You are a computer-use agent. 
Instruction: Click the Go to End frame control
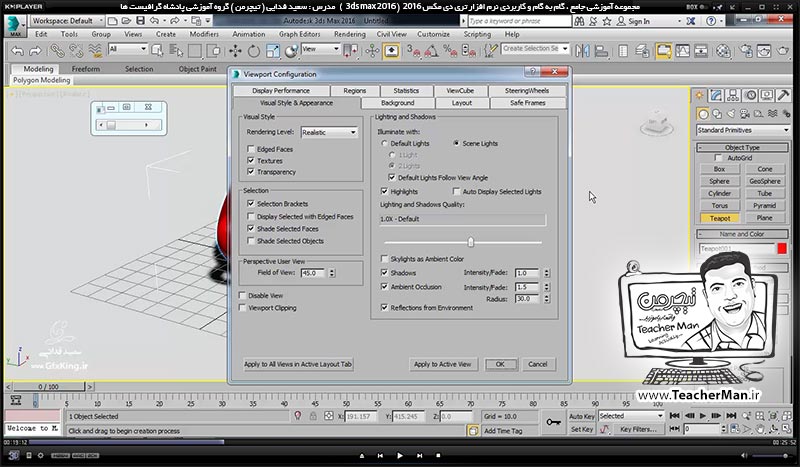pyautogui.click(x=731, y=416)
